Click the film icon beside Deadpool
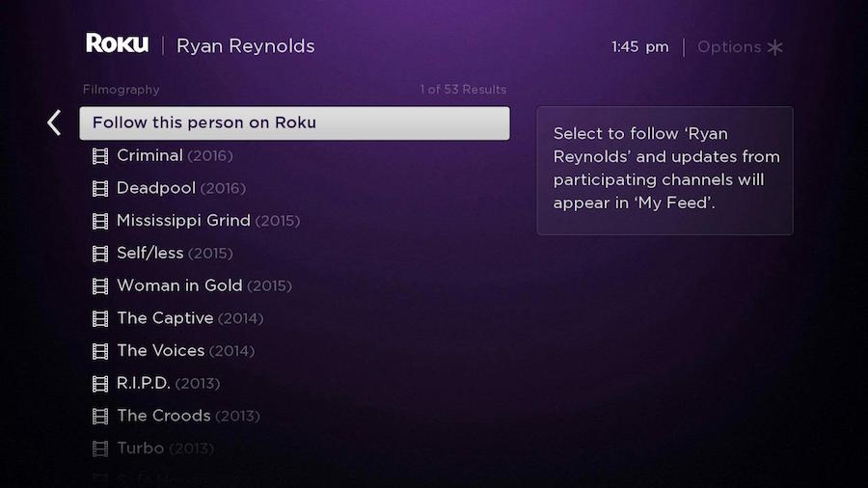The width and height of the screenshot is (868, 488). tap(100, 189)
